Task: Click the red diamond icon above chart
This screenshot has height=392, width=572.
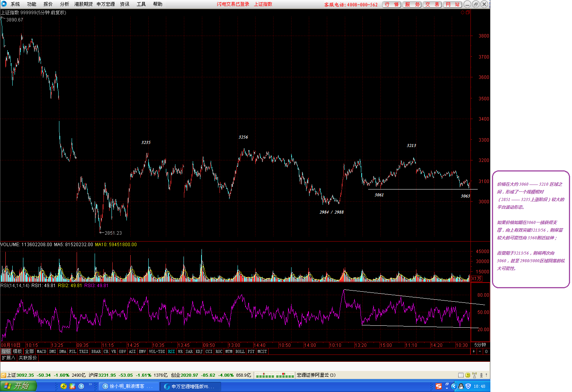Action: 462,13
